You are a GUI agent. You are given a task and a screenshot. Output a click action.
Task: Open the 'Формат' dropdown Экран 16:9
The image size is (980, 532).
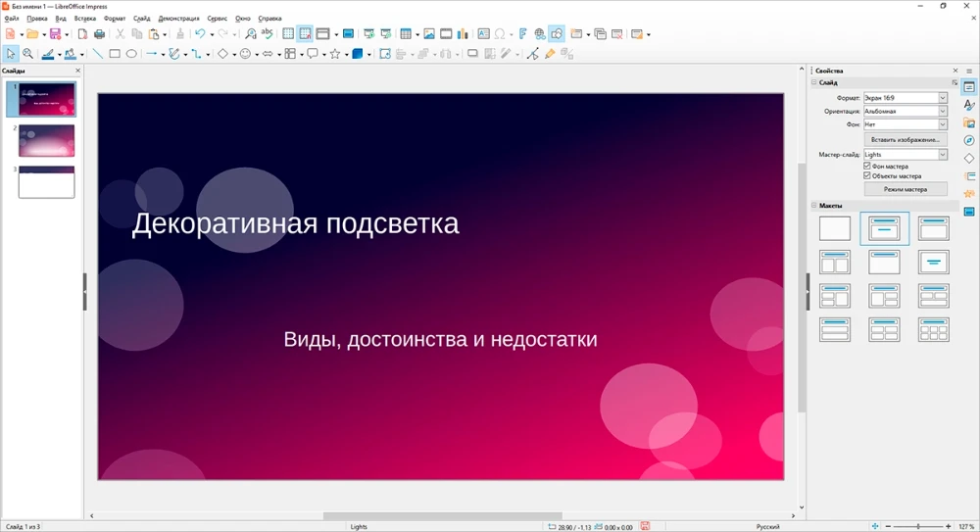905,98
